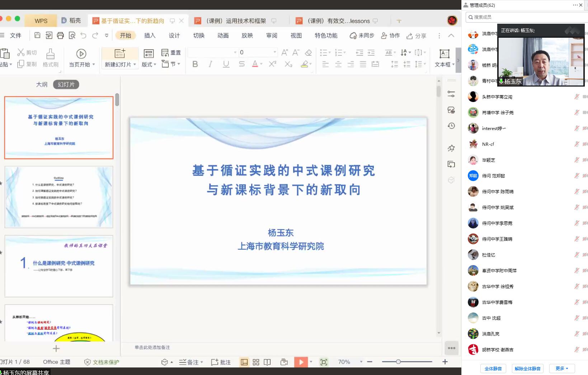Click the Undo arrow icon
Screen dimensions: 588x375
[84, 35]
